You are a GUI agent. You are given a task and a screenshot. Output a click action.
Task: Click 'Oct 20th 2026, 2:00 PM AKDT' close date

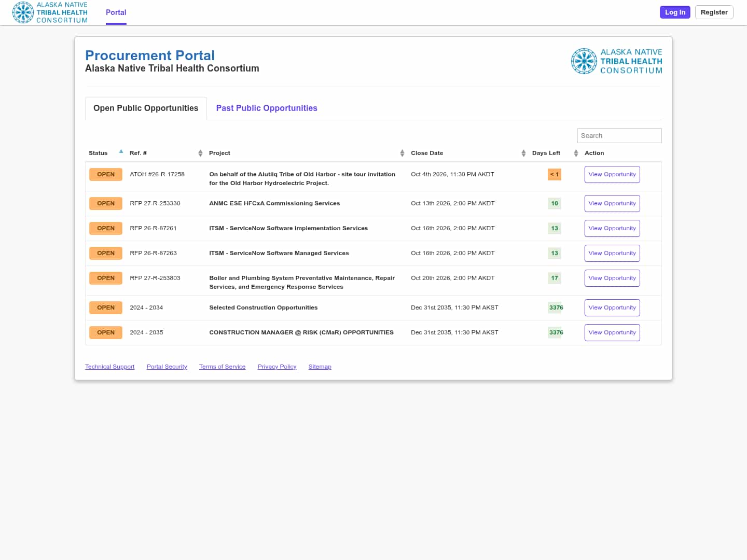pyautogui.click(x=453, y=278)
